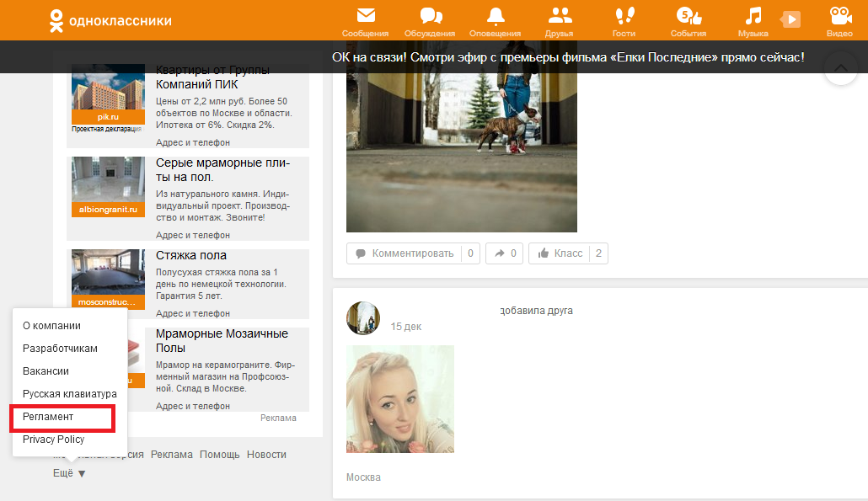
Task: Open Друзья friends icon
Action: pos(559,17)
